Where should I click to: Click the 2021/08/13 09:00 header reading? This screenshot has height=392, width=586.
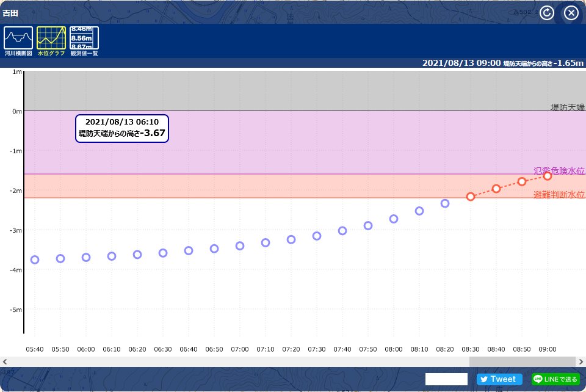(502, 63)
